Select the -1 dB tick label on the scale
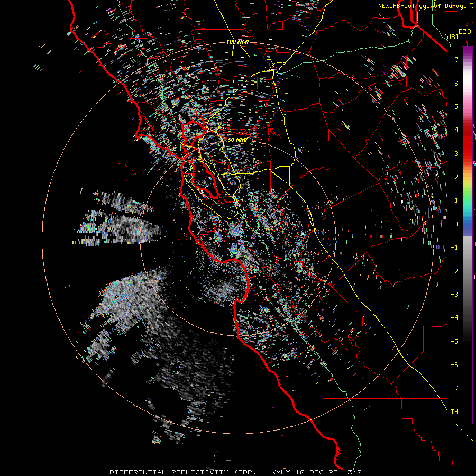Screen dimensions: 476x476 454,248
